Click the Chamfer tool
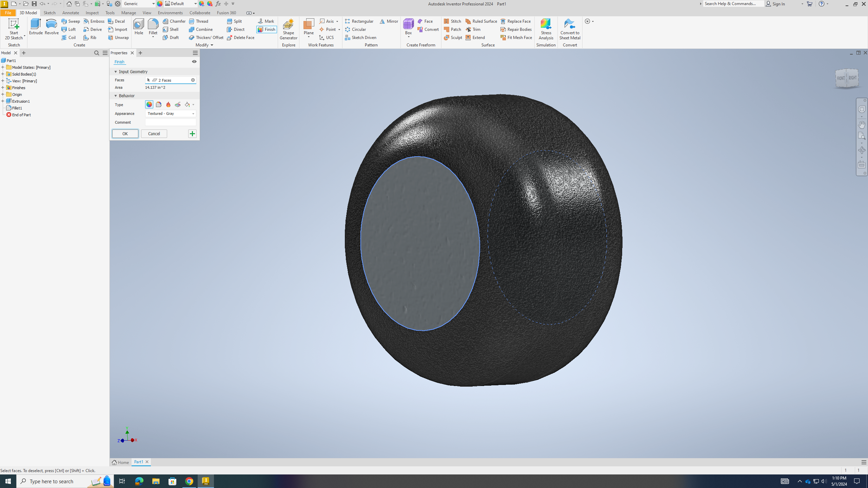The height and width of the screenshot is (488, 868). 174,21
